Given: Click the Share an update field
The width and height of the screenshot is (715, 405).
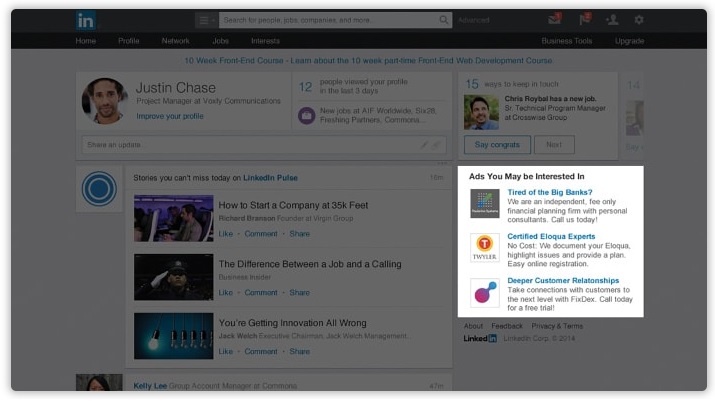Looking at the screenshot, I should point(264,145).
